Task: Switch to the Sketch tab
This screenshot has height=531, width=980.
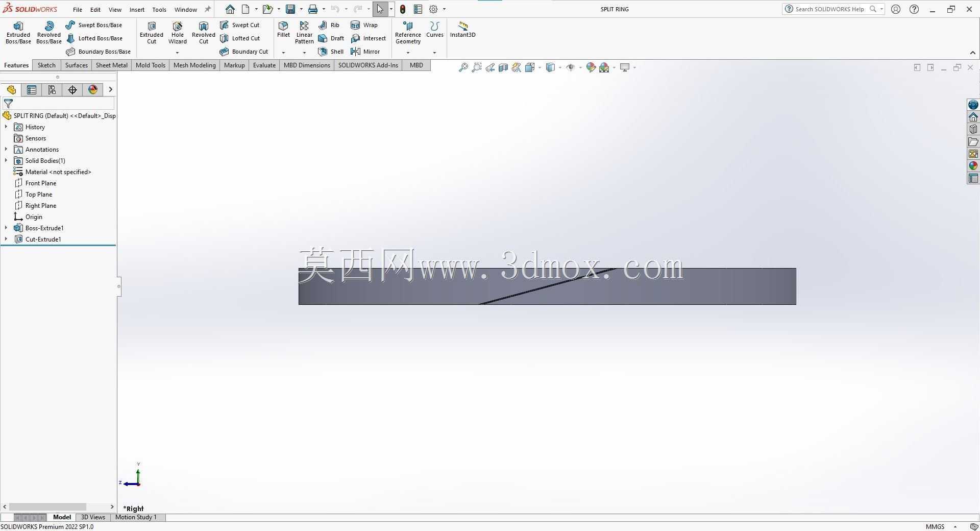Action: 46,65
